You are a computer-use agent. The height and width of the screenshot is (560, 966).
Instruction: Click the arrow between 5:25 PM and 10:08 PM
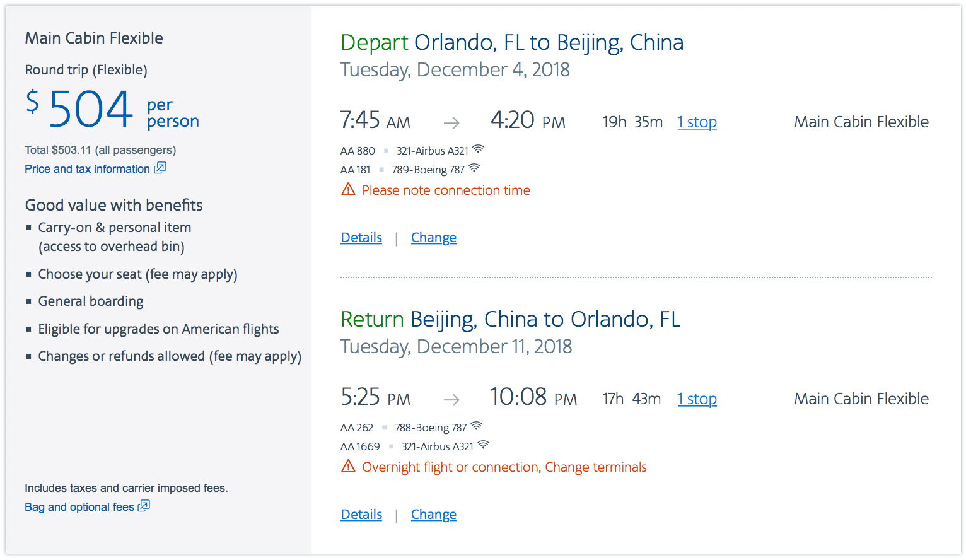451,400
